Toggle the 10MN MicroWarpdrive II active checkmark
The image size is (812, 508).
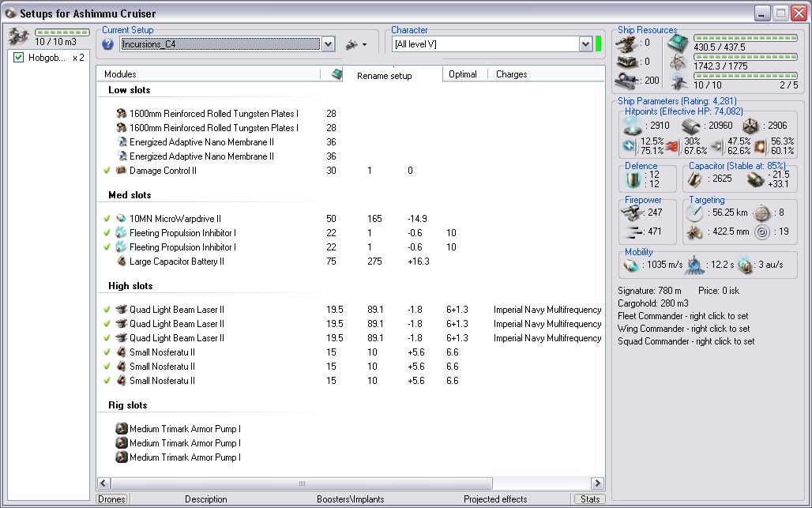107,219
